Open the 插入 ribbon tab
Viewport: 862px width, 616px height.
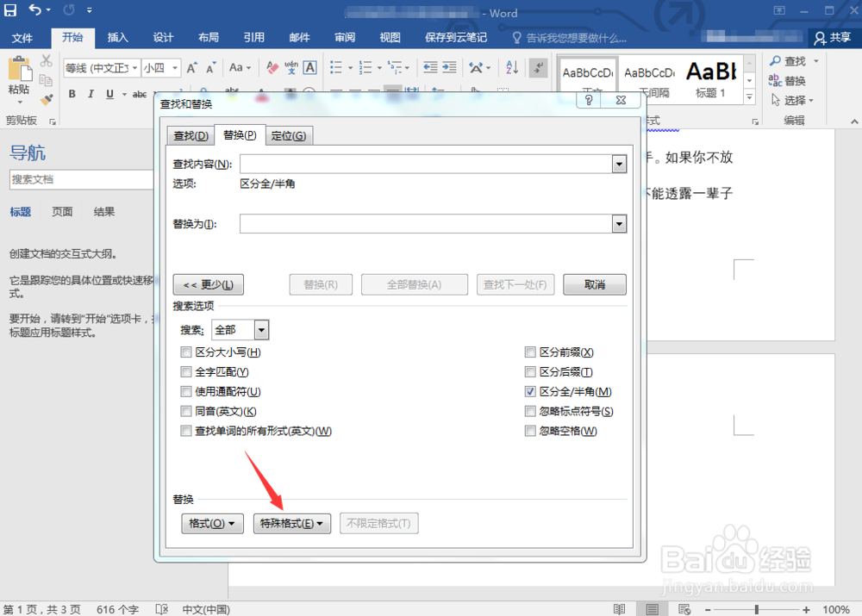pos(117,37)
